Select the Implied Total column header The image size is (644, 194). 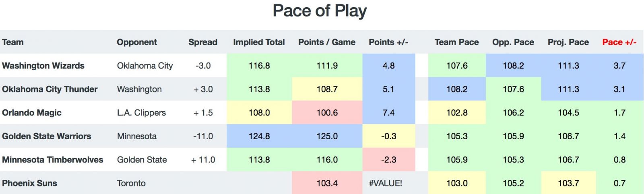click(x=259, y=42)
